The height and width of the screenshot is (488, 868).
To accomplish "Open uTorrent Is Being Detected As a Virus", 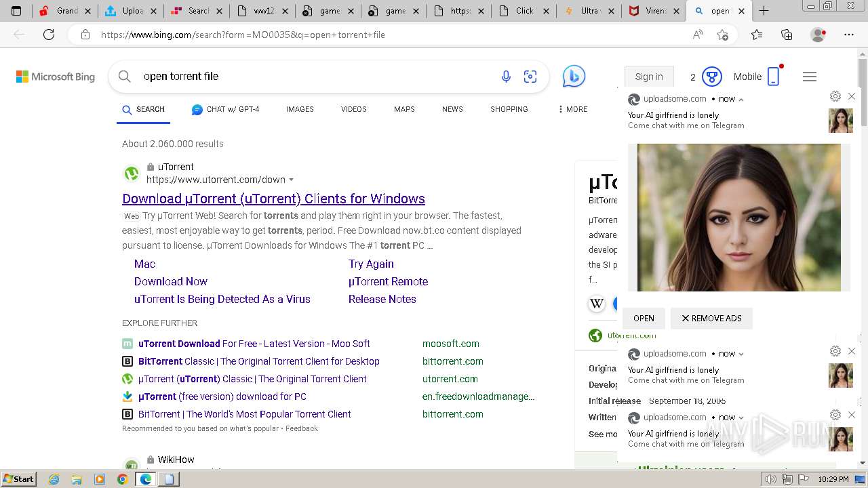I will pos(222,299).
